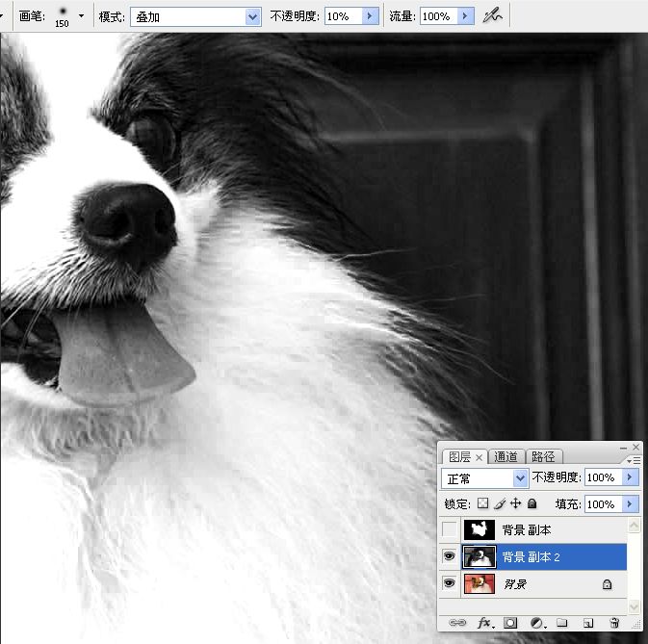The image size is (648, 644).
Task: Create a new layer group folder
Action: point(561,622)
